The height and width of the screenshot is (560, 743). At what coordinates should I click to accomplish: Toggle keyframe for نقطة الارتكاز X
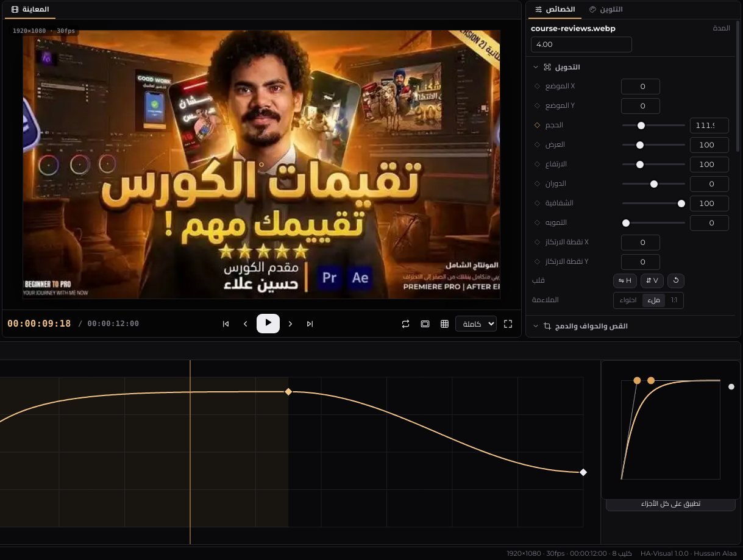coord(537,242)
